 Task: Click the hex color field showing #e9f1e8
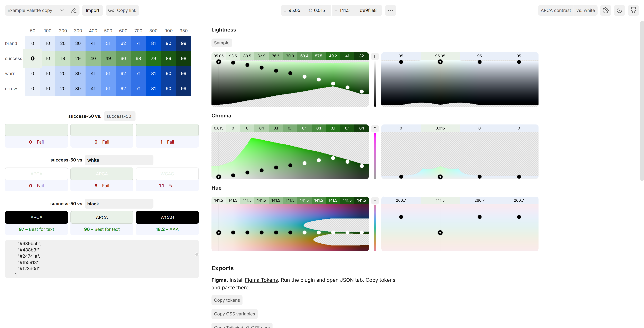[369, 10]
